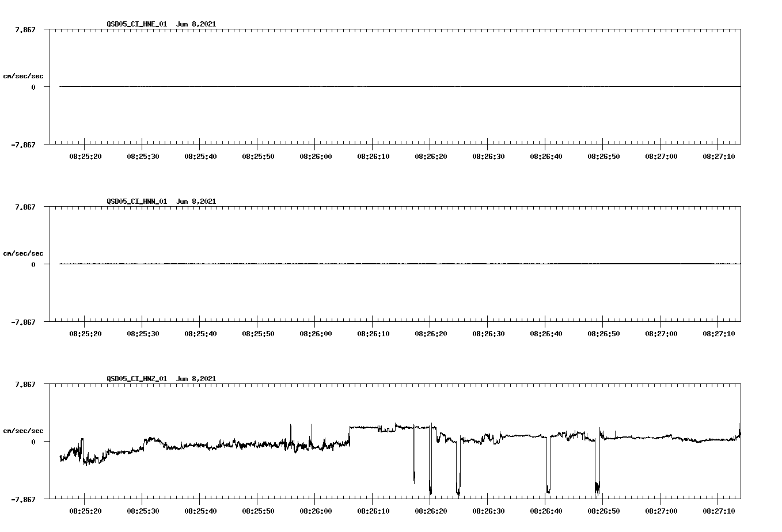Image resolution: width=782 pixels, height=532 pixels.
Task: Click the 08:25:40 time label under HNZ plot
Action: [200, 511]
